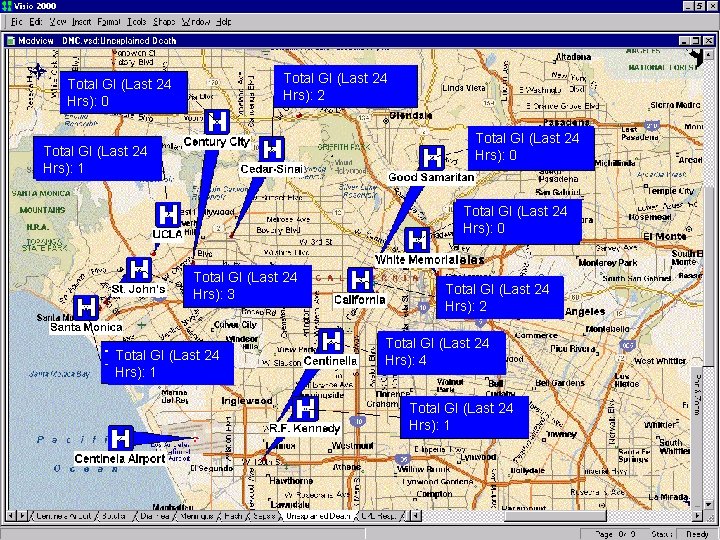Switch to the Rash page tab
Screen dimensions: 720x540
point(233,516)
